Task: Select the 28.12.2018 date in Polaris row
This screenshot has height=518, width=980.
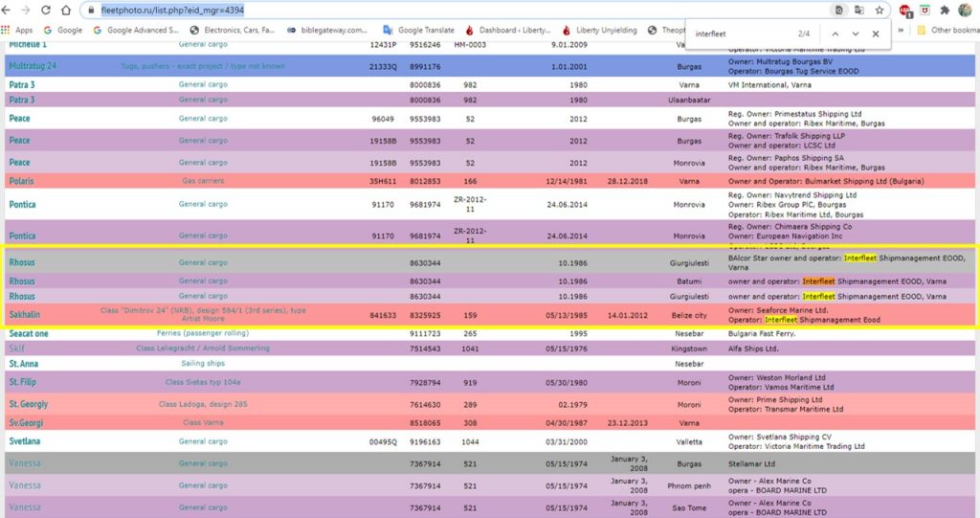Action: [x=627, y=181]
